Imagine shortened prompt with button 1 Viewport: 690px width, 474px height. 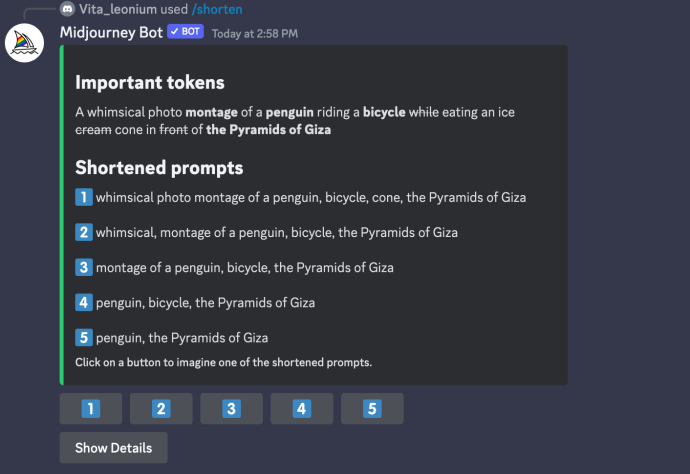(x=91, y=409)
